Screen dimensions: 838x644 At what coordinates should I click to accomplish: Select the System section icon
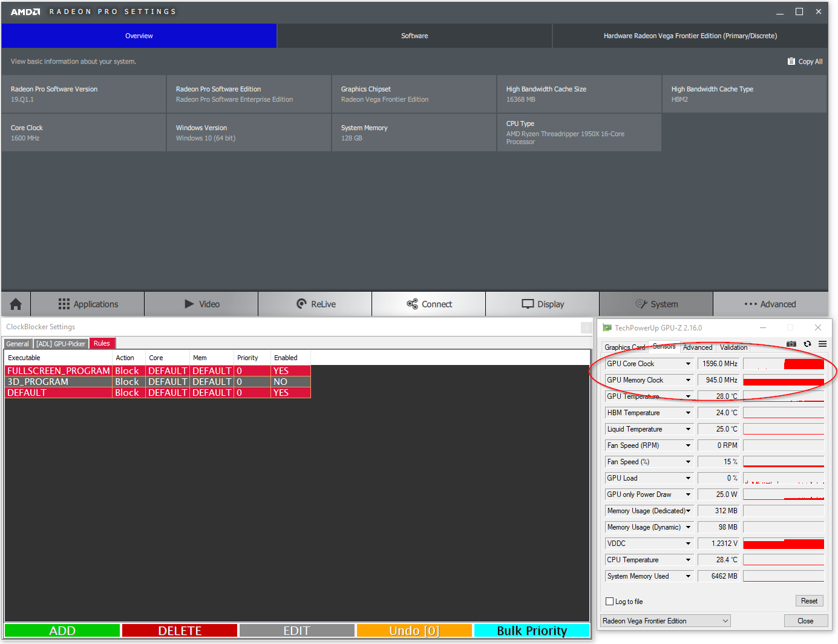point(656,304)
